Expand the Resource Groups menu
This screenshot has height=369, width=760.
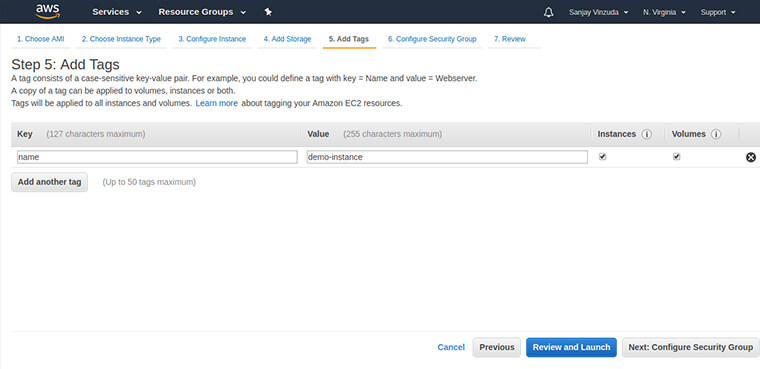pyautogui.click(x=202, y=12)
